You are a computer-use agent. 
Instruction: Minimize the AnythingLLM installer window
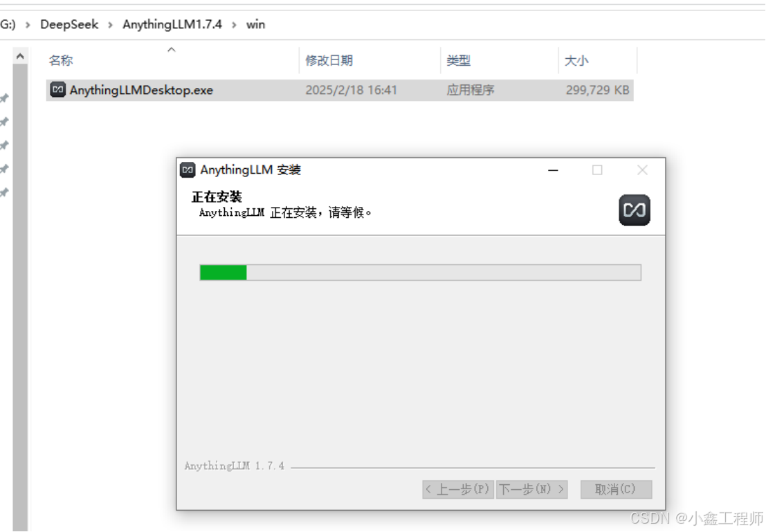[553, 170]
